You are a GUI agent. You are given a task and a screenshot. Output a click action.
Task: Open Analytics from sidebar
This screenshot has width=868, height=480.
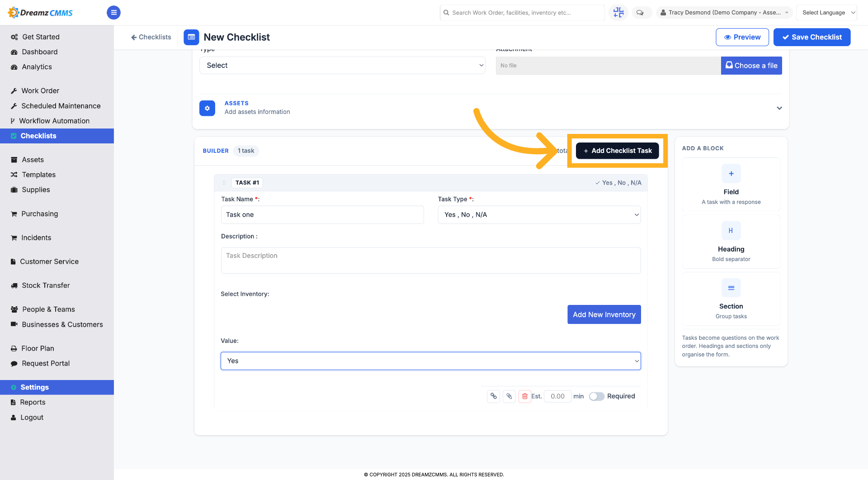tap(37, 67)
